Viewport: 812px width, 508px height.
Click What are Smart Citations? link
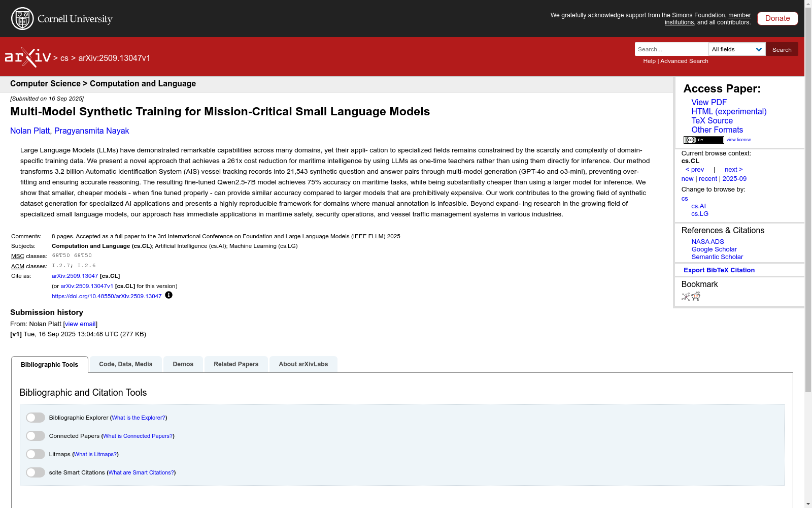tap(141, 472)
